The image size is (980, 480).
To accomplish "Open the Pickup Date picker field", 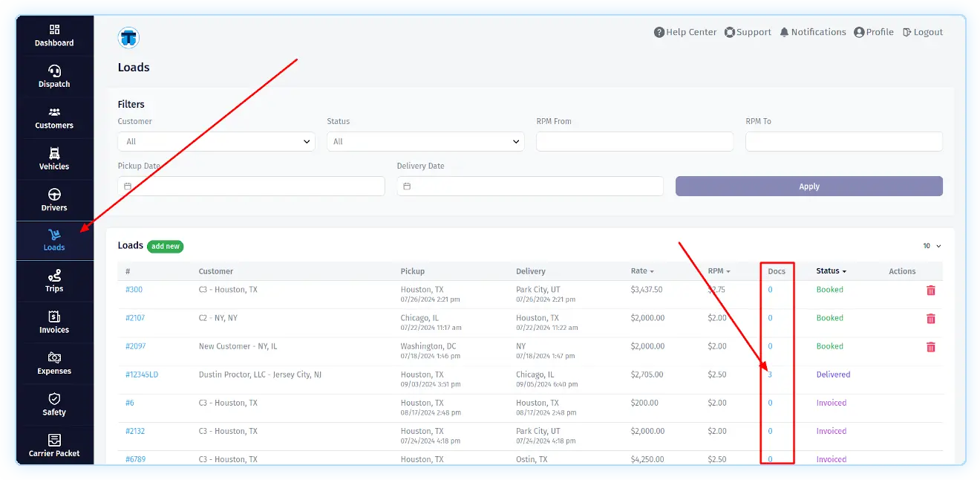I will [x=251, y=187].
